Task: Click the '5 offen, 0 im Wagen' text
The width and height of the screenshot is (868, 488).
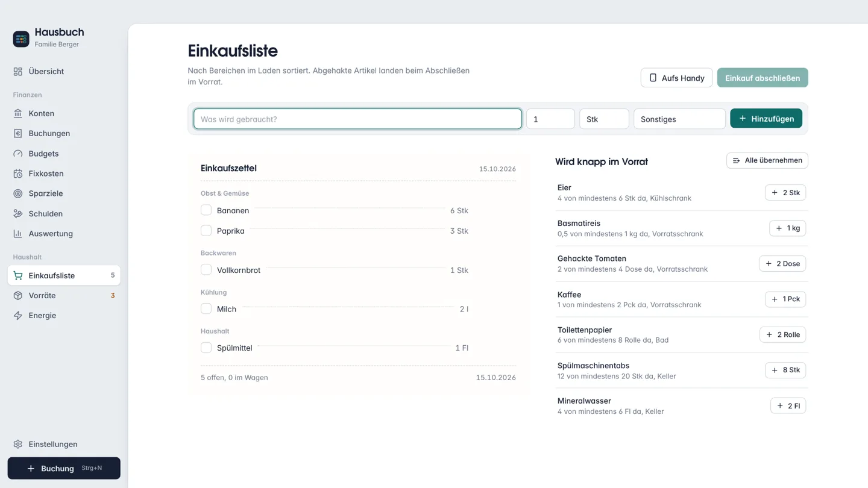Action: coord(234,378)
